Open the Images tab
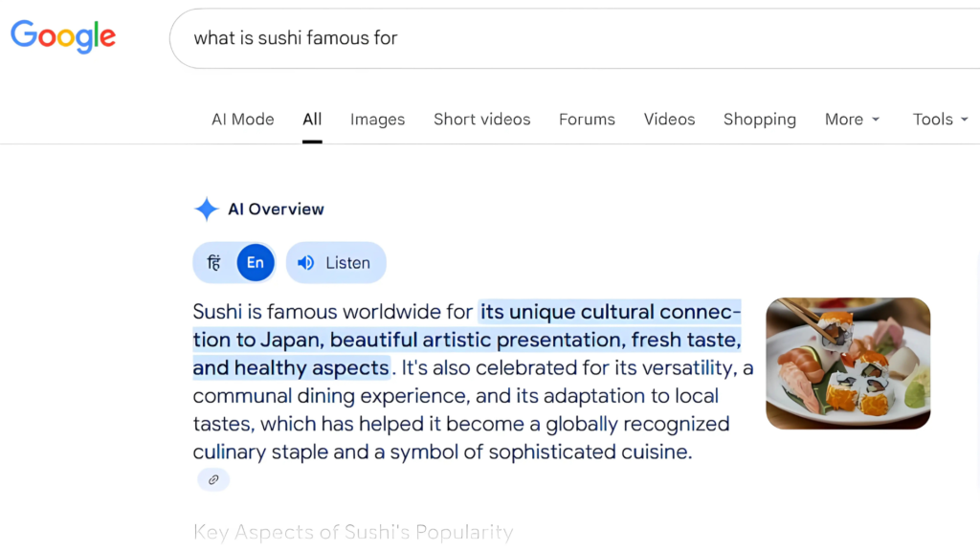 pyautogui.click(x=377, y=120)
